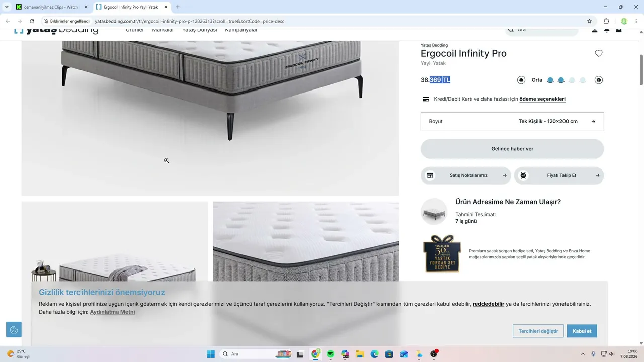Open Microsoft Edge from the taskbar

coord(374,354)
